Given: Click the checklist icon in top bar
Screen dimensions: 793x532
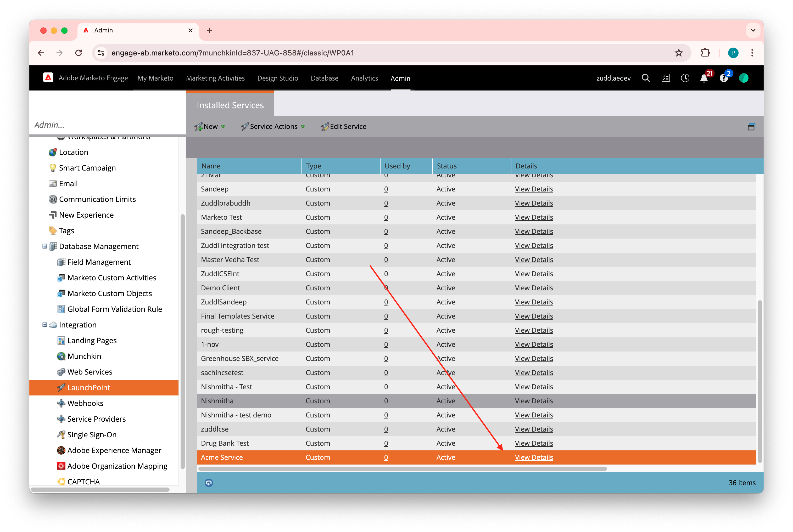Looking at the screenshot, I should click(x=665, y=78).
